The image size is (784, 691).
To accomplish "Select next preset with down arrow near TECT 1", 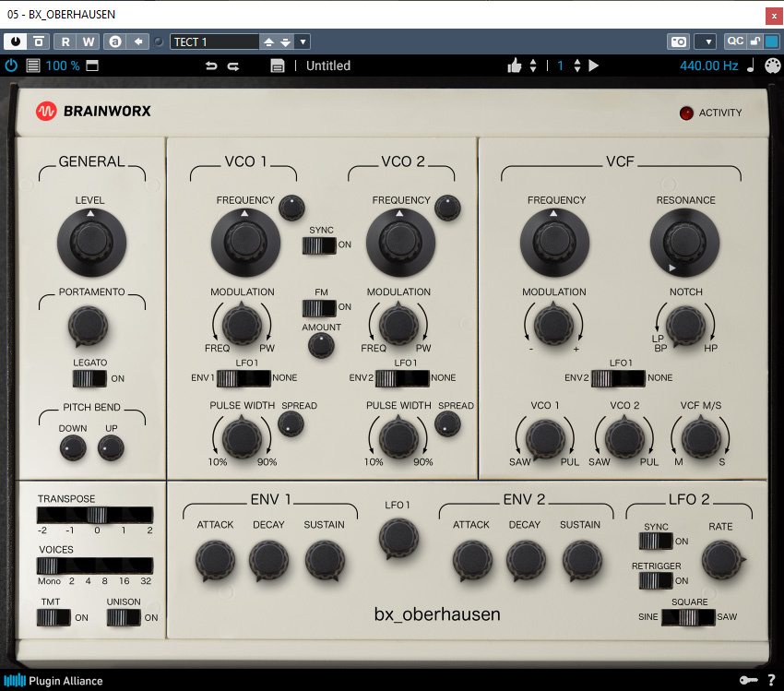I will pos(286,42).
